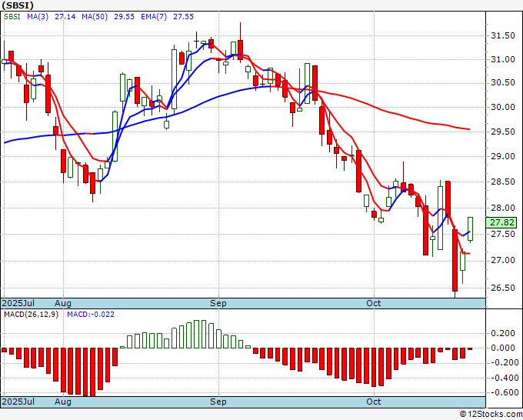Click the Oct label on price chart axis
The image size is (523, 420).
(374, 303)
